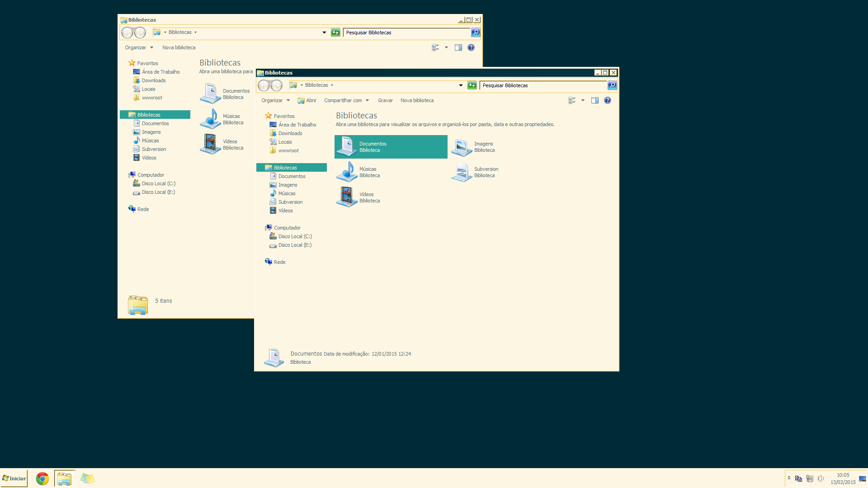Expand address bar history dropdown in front window
868x488 pixels.
click(461, 85)
